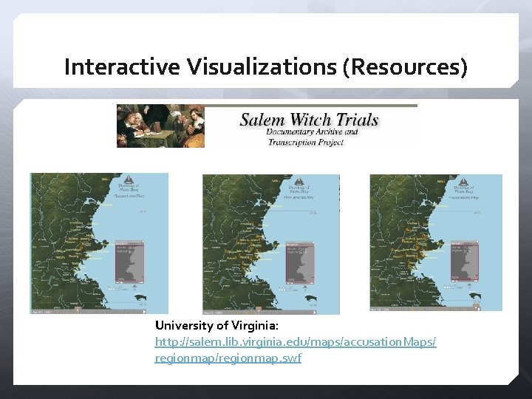532x399 pixels.
Task: Click the sea creature icon in right map
Action: pyautogui.click(x=474, y=296)
